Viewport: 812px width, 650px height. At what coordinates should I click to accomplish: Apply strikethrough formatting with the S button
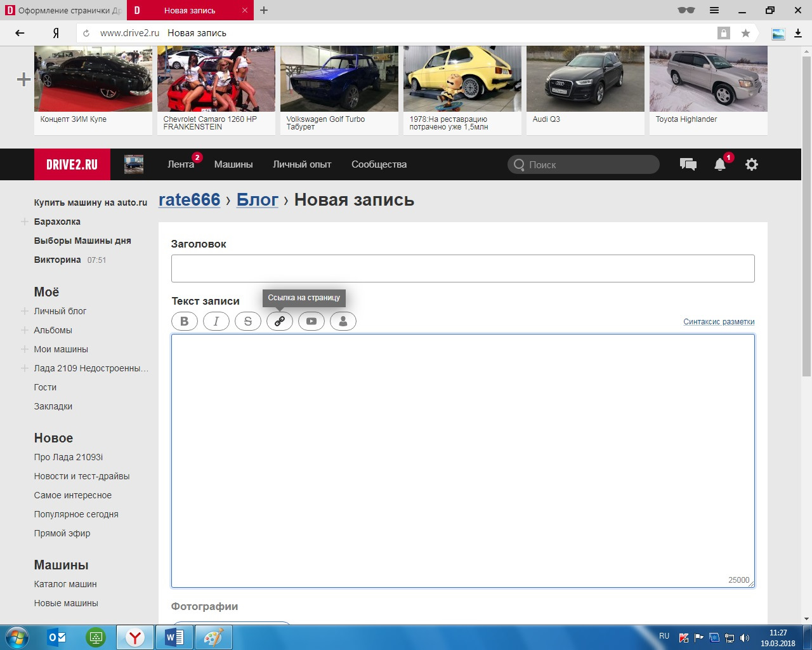(248, 321)
